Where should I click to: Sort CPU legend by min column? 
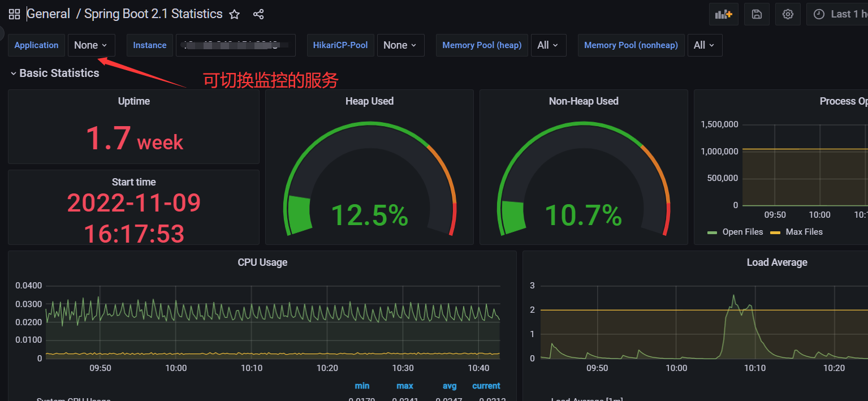coord(362,386)
